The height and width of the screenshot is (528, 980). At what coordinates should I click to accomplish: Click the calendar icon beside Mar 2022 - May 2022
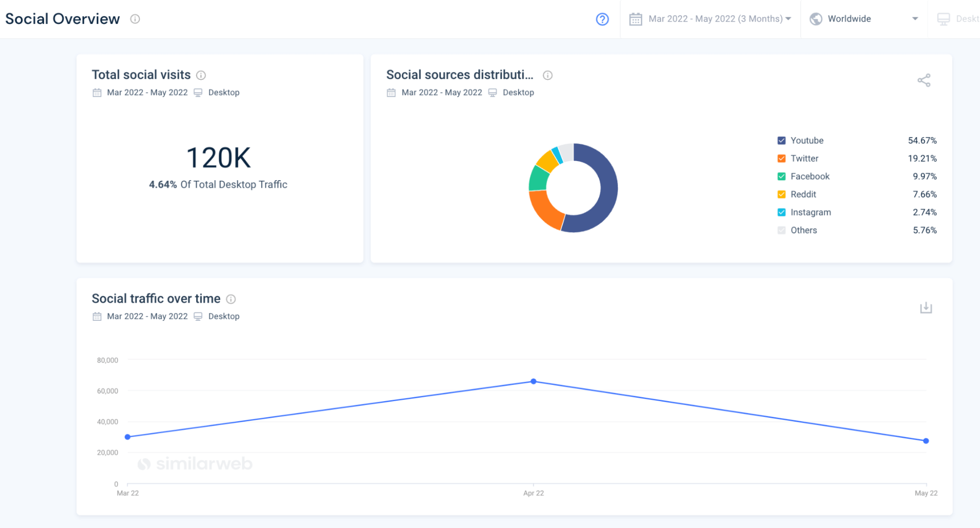click(x=635, y=19)
